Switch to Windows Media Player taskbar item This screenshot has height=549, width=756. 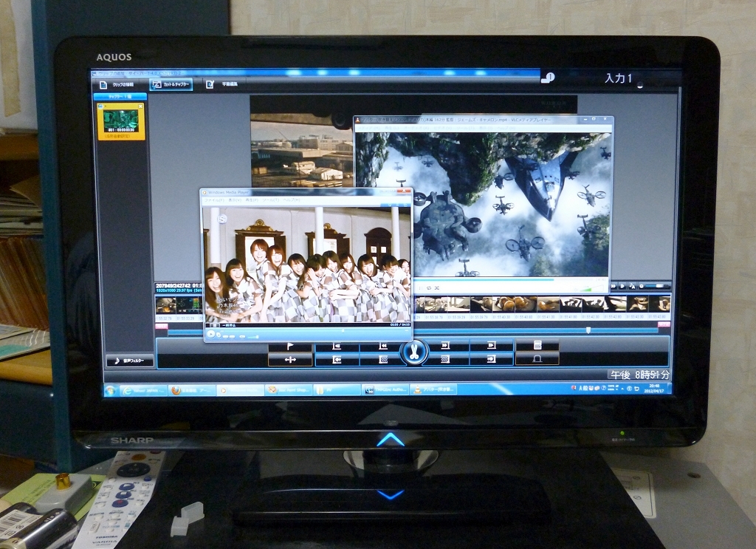point(240,390)
